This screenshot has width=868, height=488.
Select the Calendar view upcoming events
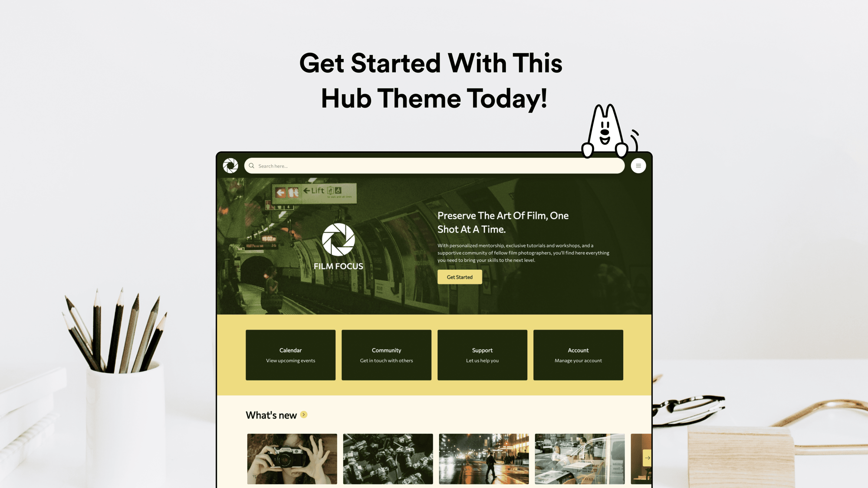click(290, 354)
